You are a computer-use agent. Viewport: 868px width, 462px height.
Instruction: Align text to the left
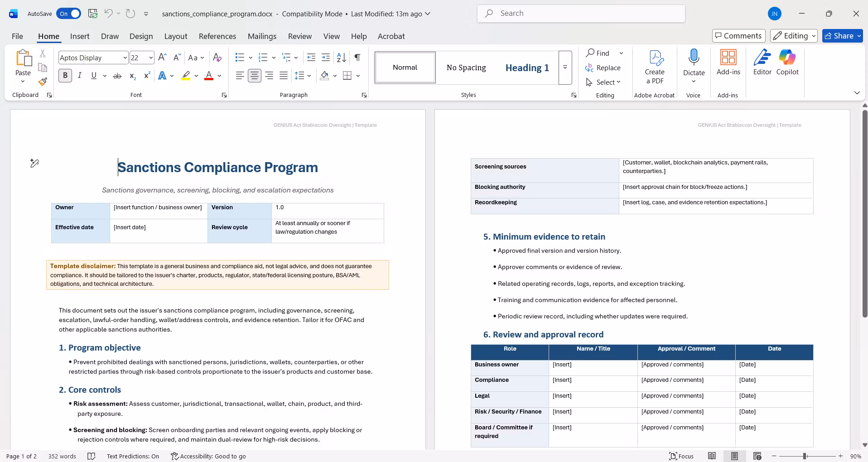pyautogui.click(x=240, y=76)
